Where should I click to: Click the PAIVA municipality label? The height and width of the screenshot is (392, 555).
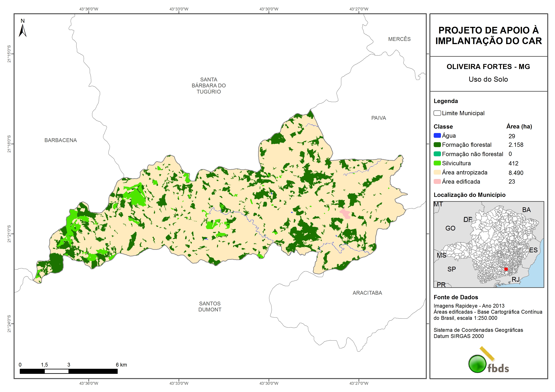tap(378, 118)
